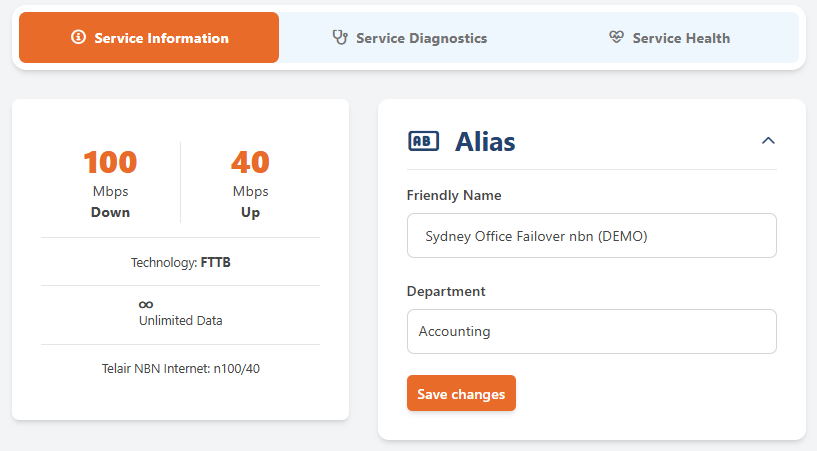The image size is (817, 451).
Task: Click the Department label
Action: (446, 291)
